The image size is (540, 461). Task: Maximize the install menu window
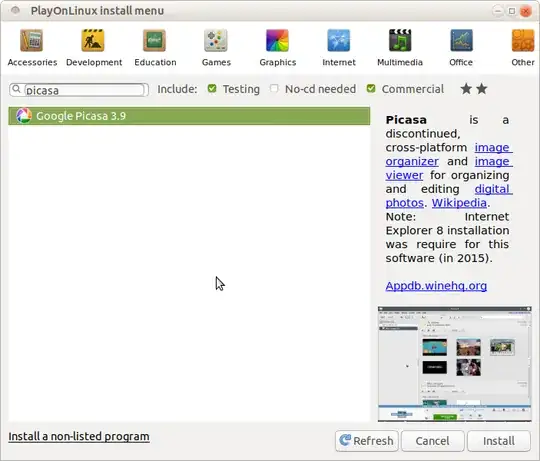click(512, 11)
